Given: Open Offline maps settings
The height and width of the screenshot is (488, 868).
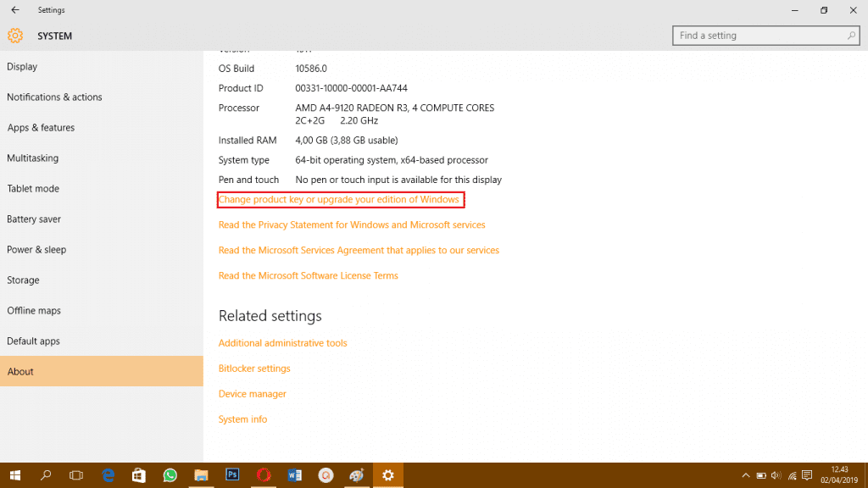Looking at the screenshot, I should click(x=102, y=310).
